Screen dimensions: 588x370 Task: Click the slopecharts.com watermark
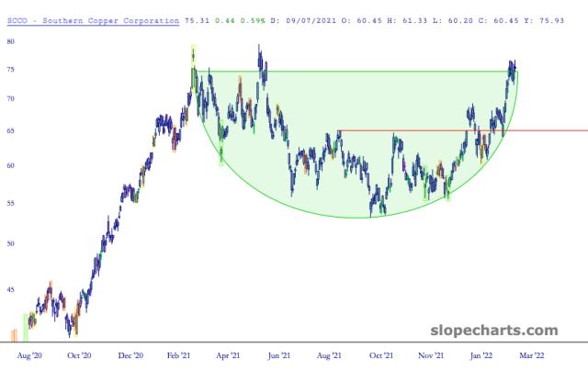click(493, 330)
